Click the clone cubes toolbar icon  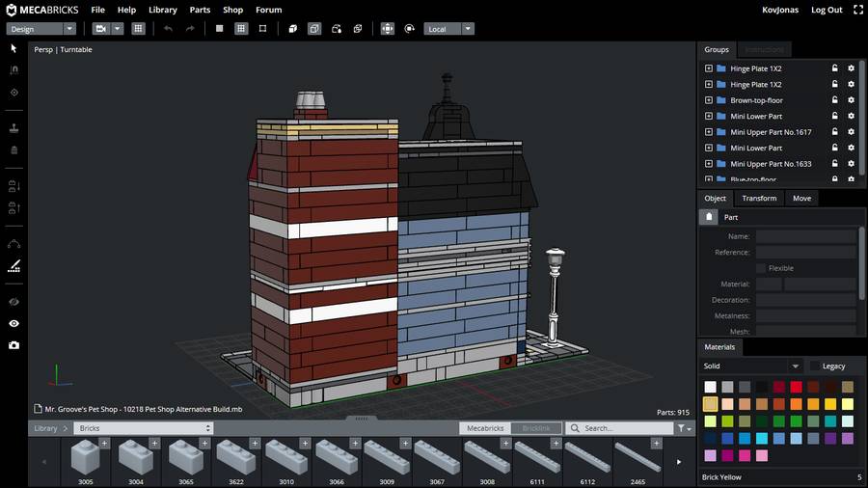[x=358, y=29]
